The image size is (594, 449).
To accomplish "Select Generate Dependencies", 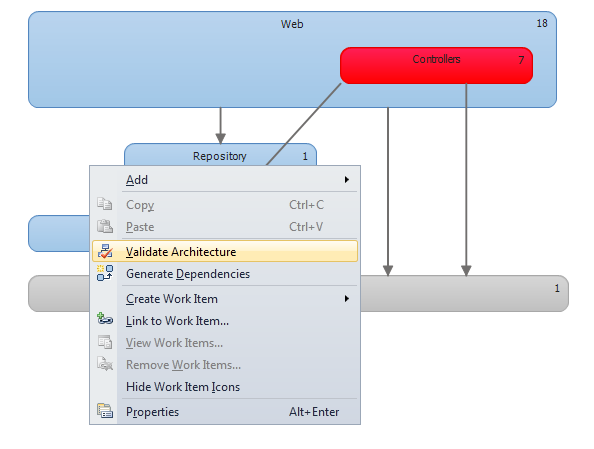I will point(225,274).
